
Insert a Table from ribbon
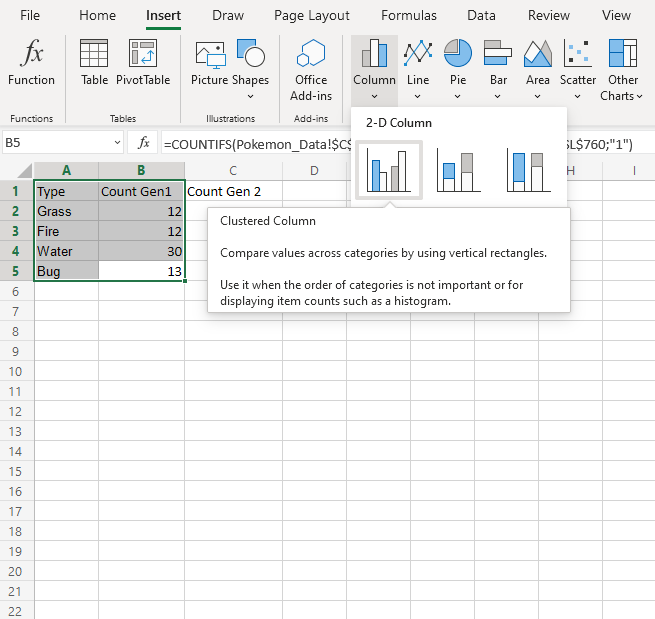94,62
